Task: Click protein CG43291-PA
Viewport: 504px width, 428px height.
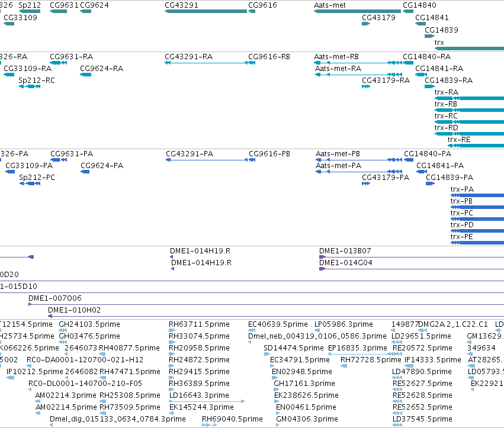Action: pyautogui.click(x=190, y=153)
